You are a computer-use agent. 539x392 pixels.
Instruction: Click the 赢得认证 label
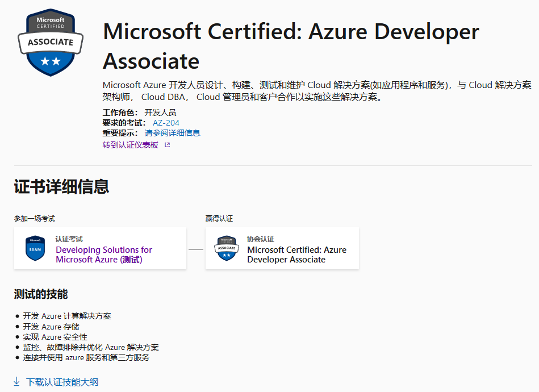[219, 219]
